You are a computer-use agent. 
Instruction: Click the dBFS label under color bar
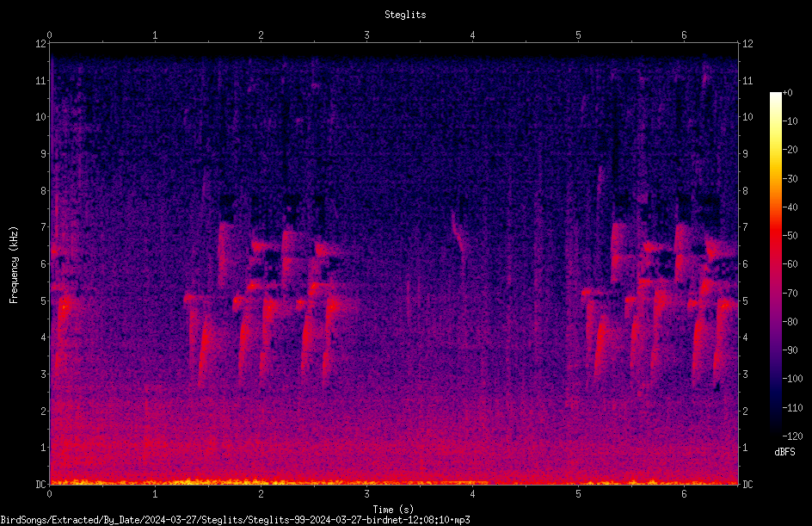click(x=784, y=452)
